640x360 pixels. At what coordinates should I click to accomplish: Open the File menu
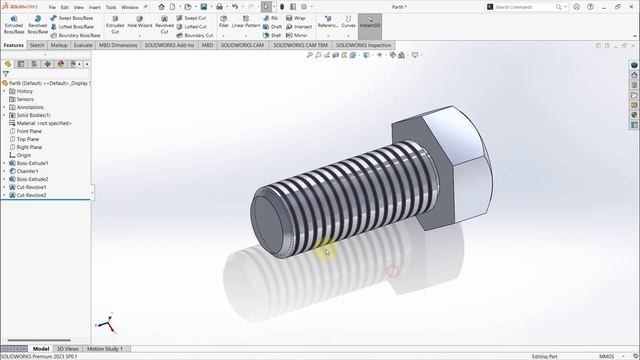point(52,7)
